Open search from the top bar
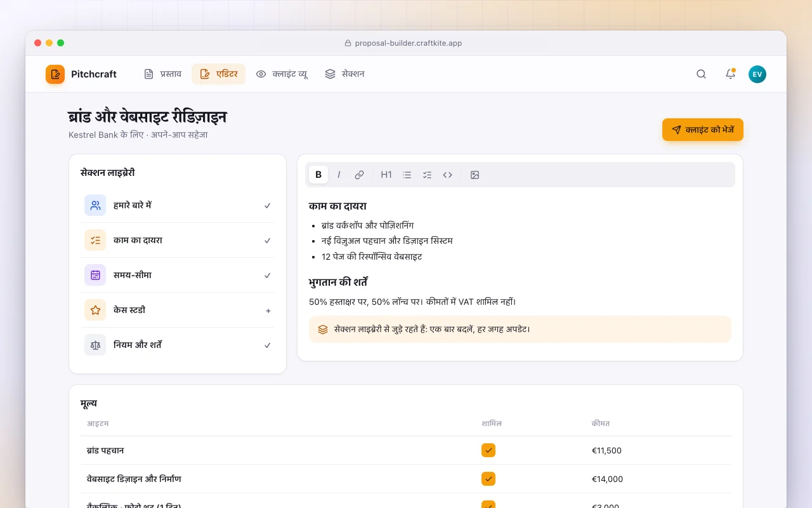The height and width of the screenshot is (508, 812). coord(701,74)
